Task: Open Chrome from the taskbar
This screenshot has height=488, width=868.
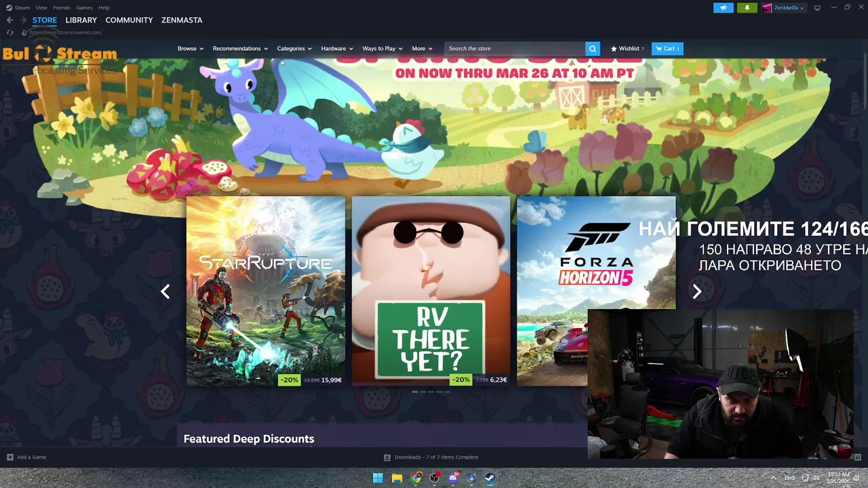Action: click(x=416, y=478)
